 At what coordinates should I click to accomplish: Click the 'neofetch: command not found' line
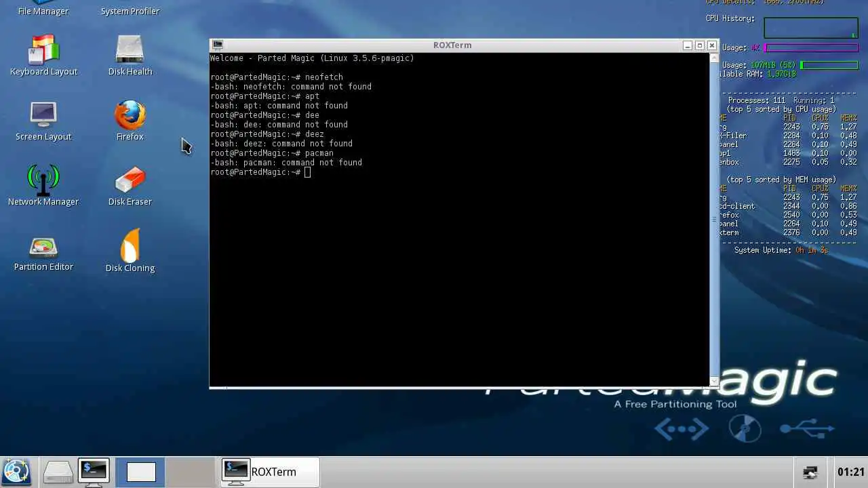pyautogui.click(x=291, y=87)
